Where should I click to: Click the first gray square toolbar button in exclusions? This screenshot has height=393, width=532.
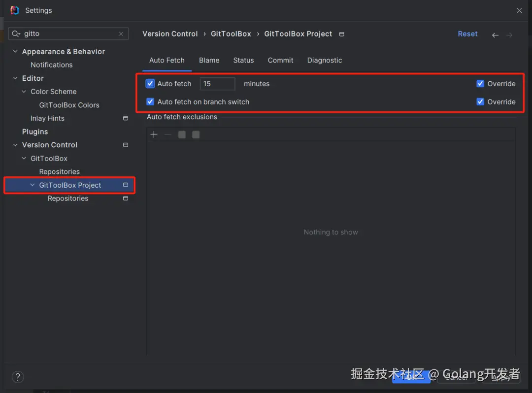[182, 134]
